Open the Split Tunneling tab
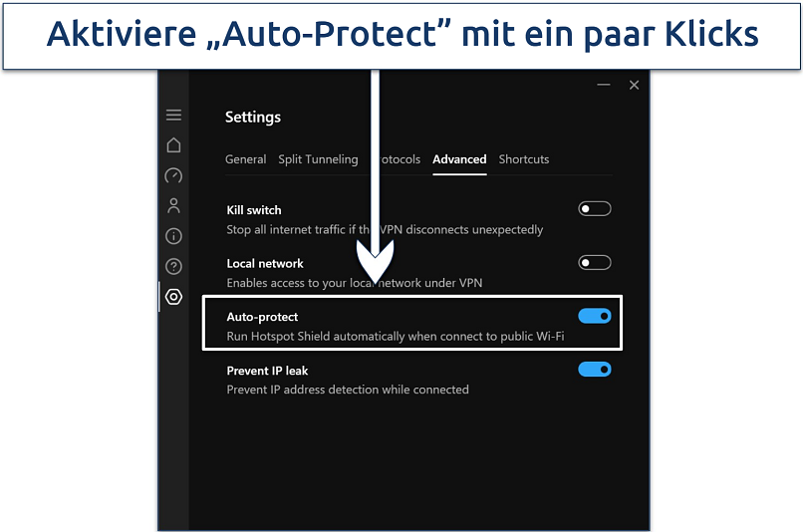The image size is (803, 532). pyautogui.click(x=318, y=159)
